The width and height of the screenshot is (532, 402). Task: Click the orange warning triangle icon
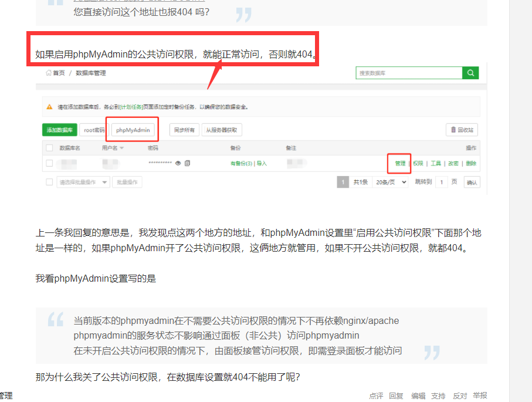coord(49,107)
